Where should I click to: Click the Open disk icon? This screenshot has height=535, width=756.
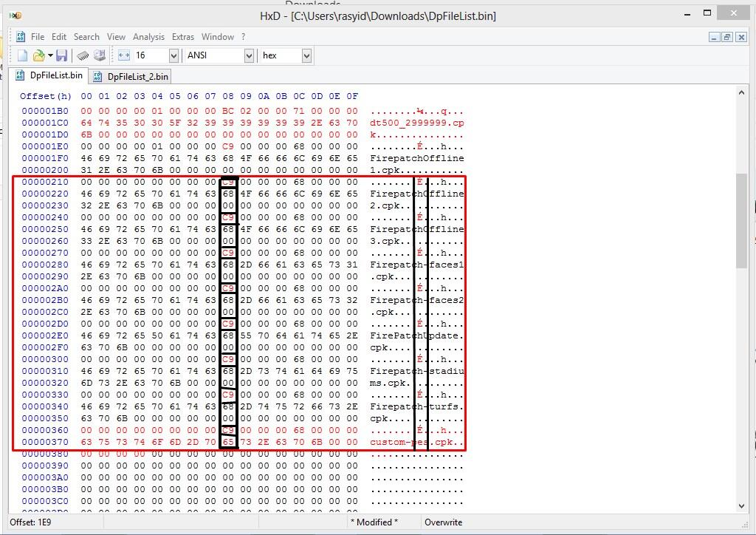pyautogui.click(x=99, y=55)
